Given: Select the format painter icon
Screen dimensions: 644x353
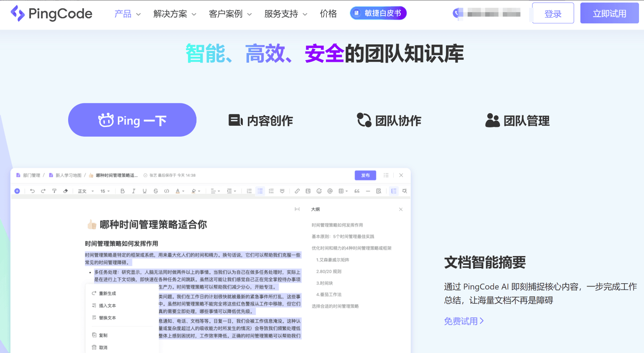Looking at the screenshot, I should tap(54, 191).
